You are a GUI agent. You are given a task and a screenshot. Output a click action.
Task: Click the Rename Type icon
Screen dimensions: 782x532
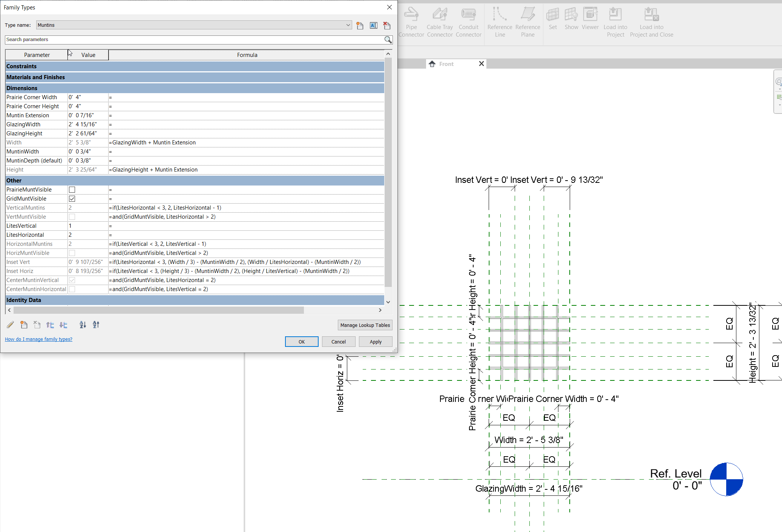373,25
